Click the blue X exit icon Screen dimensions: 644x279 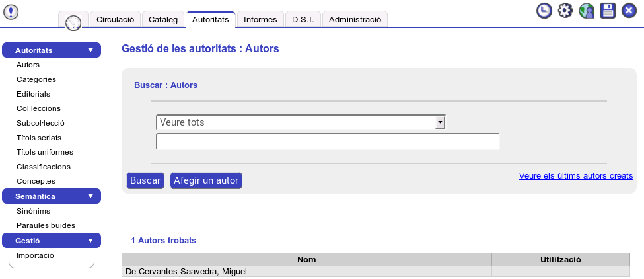(629, 11)
